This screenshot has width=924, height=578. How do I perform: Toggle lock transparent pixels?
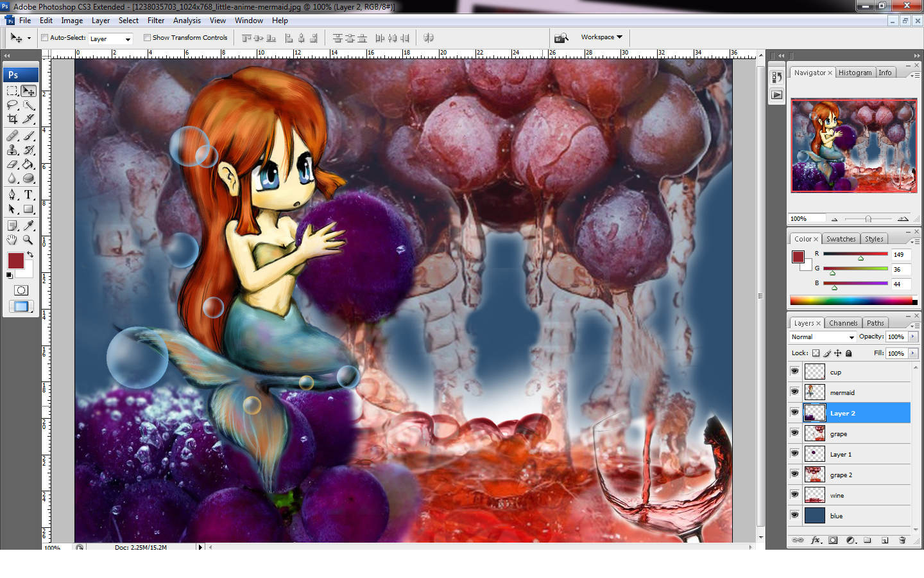pyautogui.click(x=816, y=353)
